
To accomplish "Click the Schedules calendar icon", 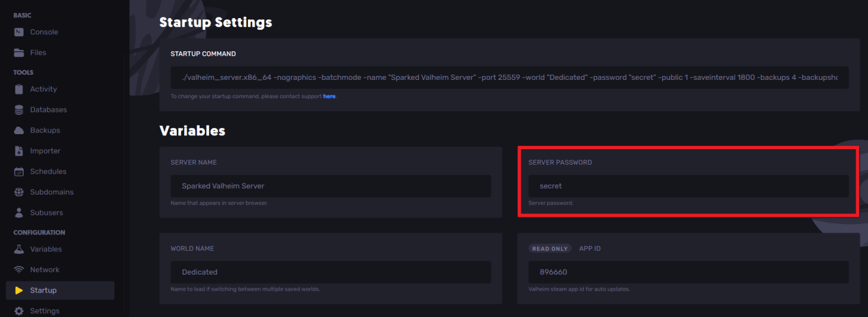I will 19,172.
